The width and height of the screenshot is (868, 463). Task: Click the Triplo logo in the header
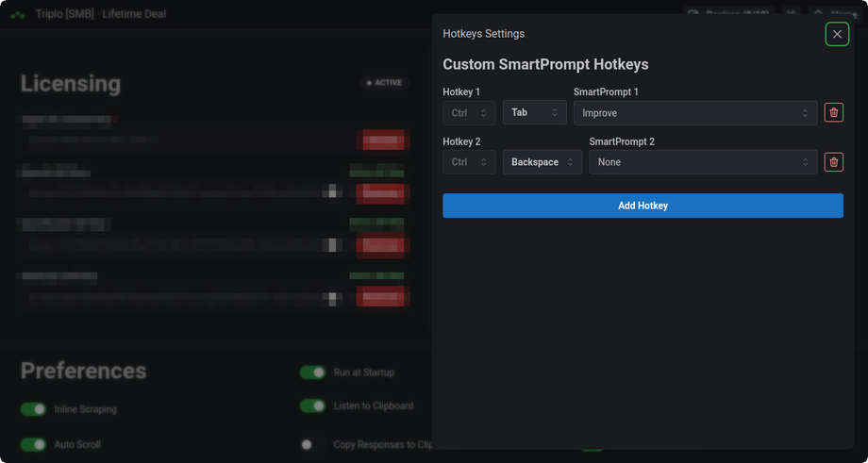18,14
